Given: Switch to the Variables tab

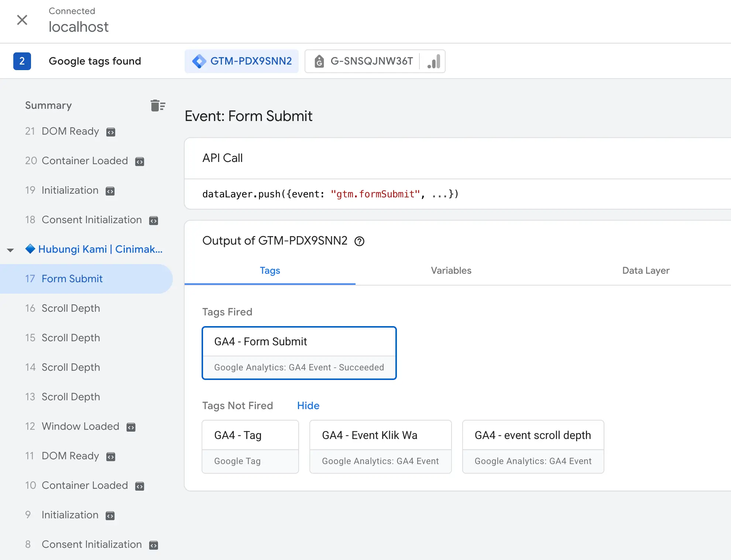Looking at the screenshot, I should pos(451,271).
